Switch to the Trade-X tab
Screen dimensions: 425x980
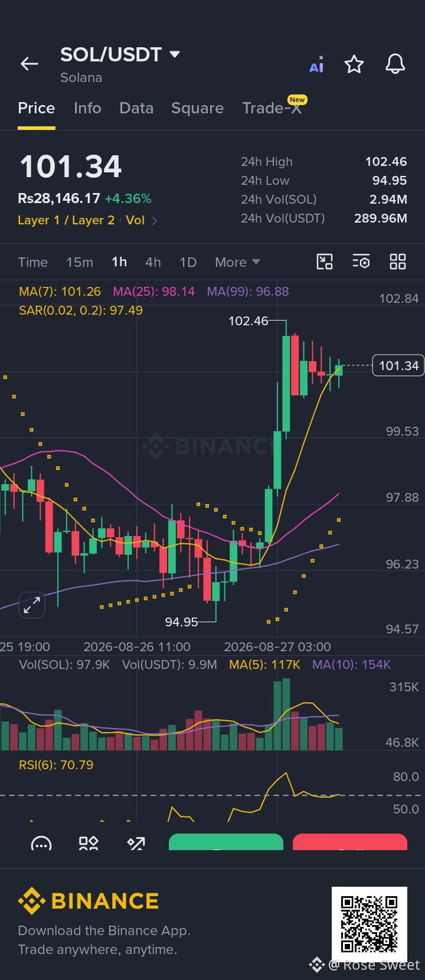click(272, 108)
